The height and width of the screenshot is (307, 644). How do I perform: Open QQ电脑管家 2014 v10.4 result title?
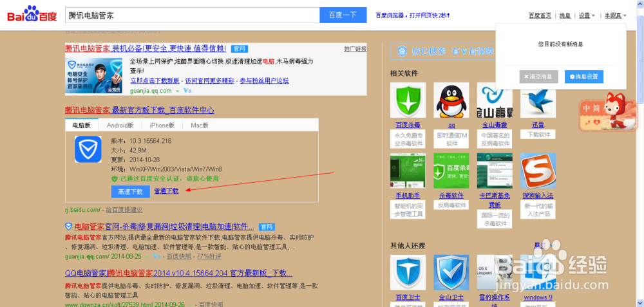coord(178,274)
